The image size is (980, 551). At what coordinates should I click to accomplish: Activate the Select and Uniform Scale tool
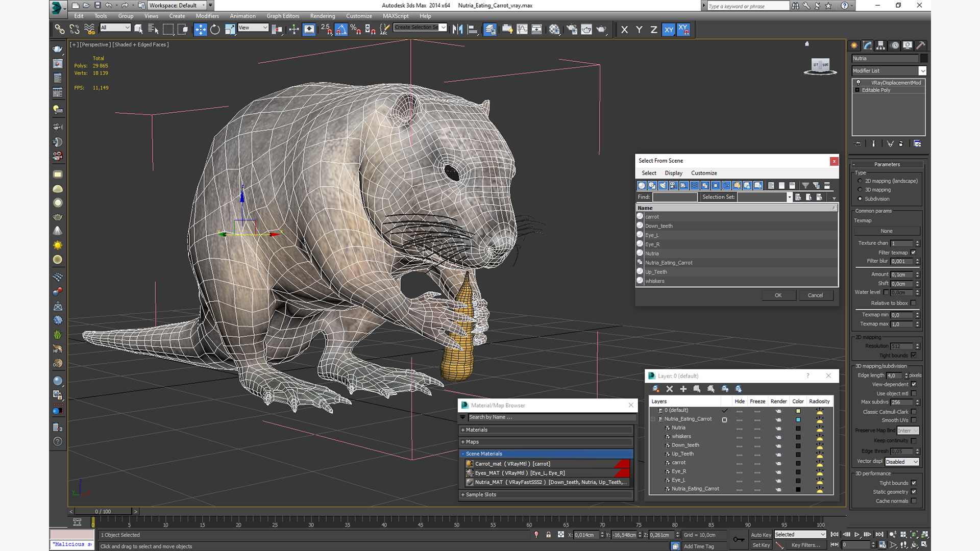click(230, 30)
